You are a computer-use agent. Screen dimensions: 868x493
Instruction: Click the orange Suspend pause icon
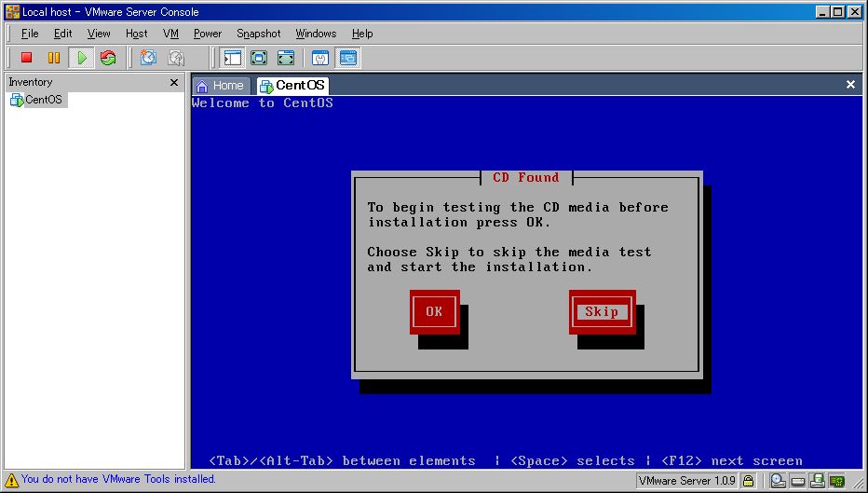[x=54, y=58]
